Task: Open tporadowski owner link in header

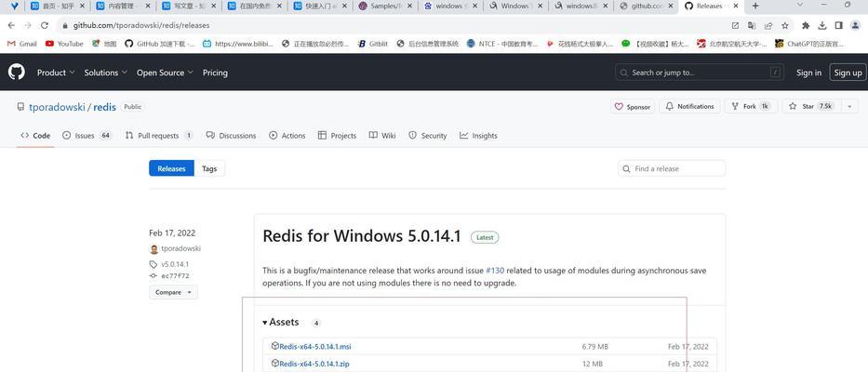Action: (57, 107)
